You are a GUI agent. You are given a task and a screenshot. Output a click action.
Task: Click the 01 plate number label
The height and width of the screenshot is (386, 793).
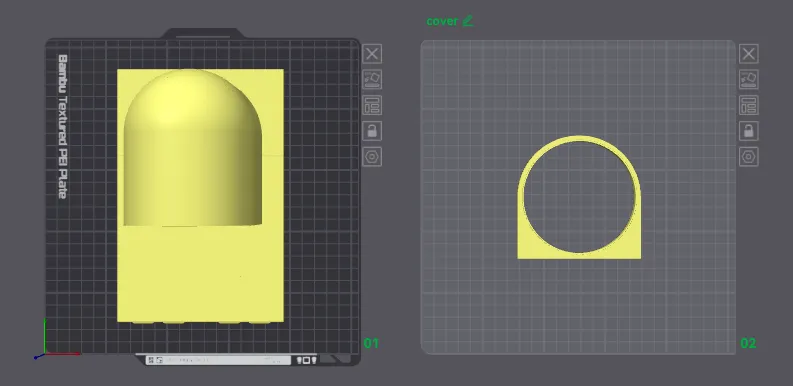(x=371, y=344)
